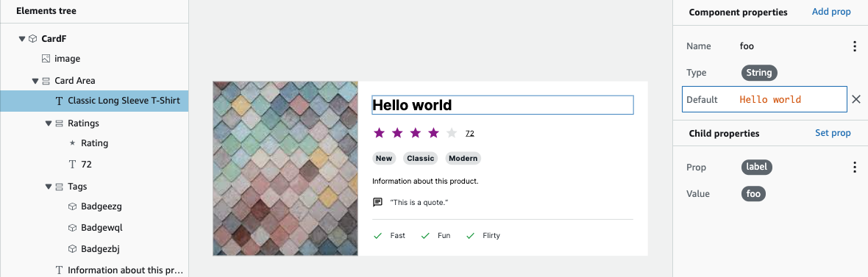
Task: Click the "This is a quote." text
Action: coord(419,202)
